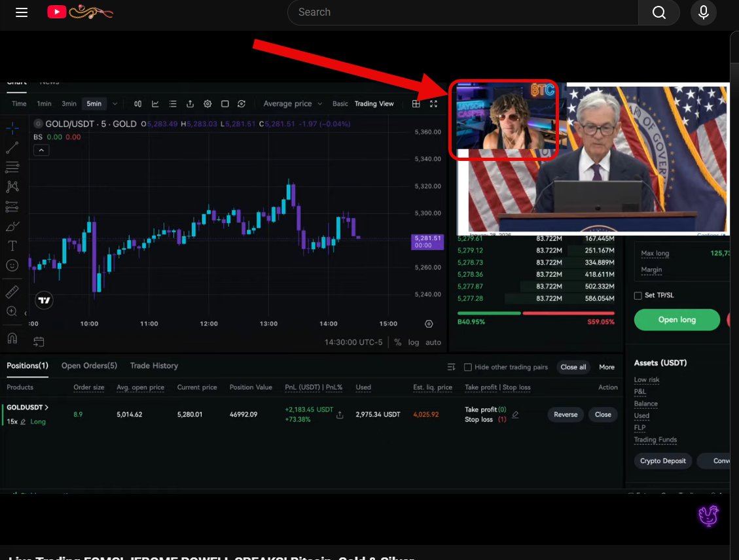Click the circular refresh chart icon
Viewport: 739px width, 560px height.
[242, 103]
